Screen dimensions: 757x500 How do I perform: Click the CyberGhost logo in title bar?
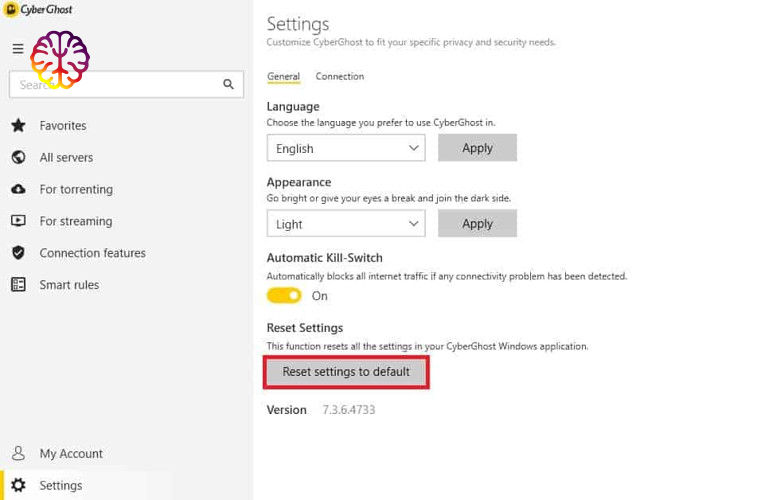point(40,10)
